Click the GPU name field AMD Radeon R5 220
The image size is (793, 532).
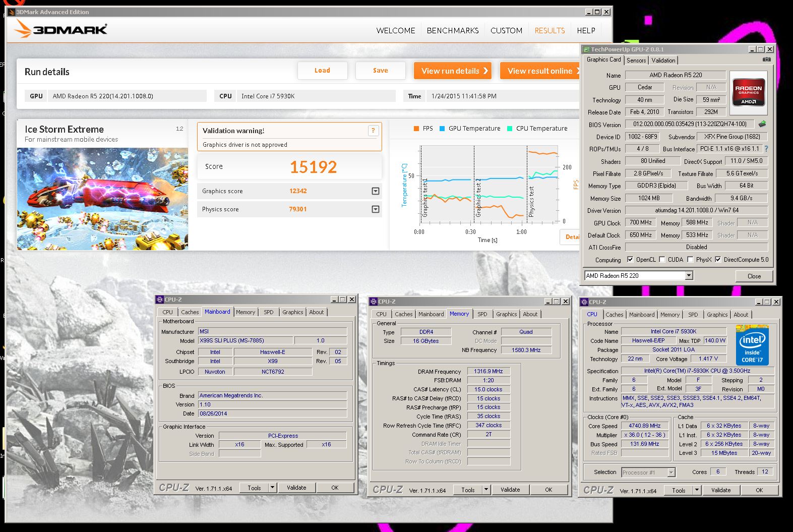(676, 75)
